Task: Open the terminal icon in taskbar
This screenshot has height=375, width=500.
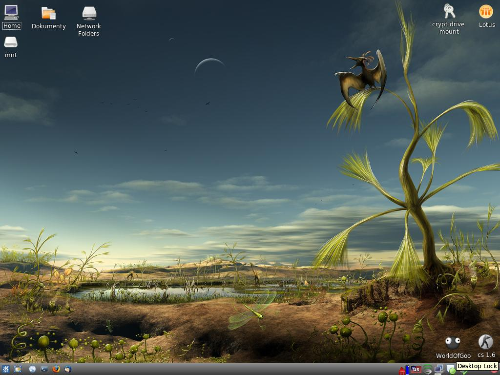Action: point(44,369)
